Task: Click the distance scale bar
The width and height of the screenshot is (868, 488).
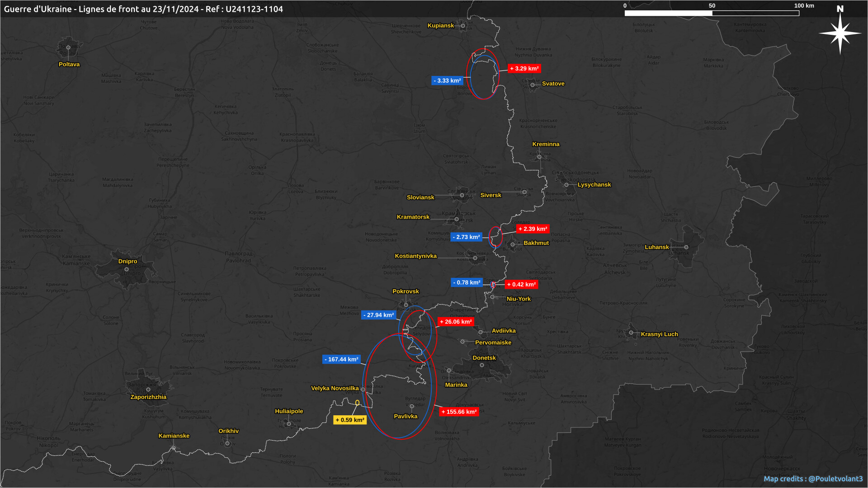Action: tap(712, 13)
